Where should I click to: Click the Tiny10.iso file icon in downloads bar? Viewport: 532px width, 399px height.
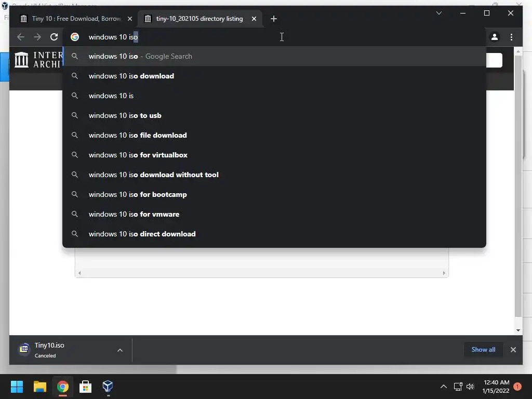point(24,349)
